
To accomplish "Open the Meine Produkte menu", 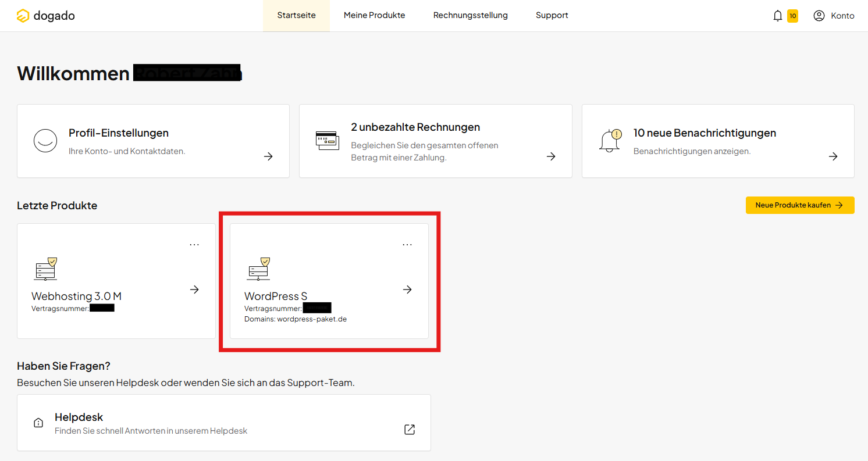I will (374, 16).
